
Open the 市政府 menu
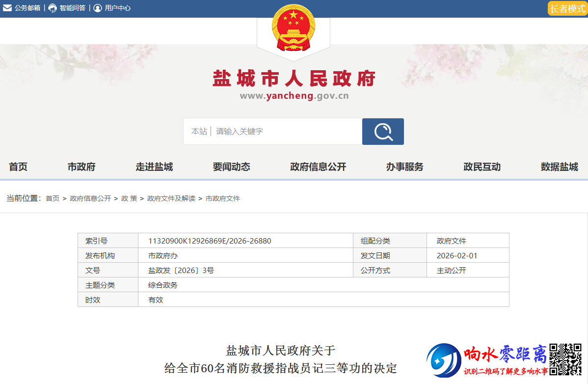pyautogui.click(x=81, y=167)
